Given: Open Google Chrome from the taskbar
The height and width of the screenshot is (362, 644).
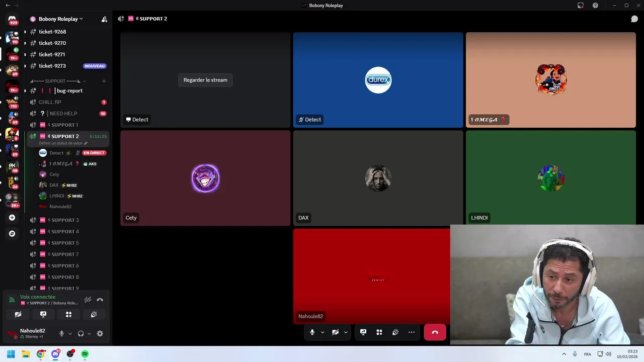Looking at the screenshot, I should coord(41,354).
